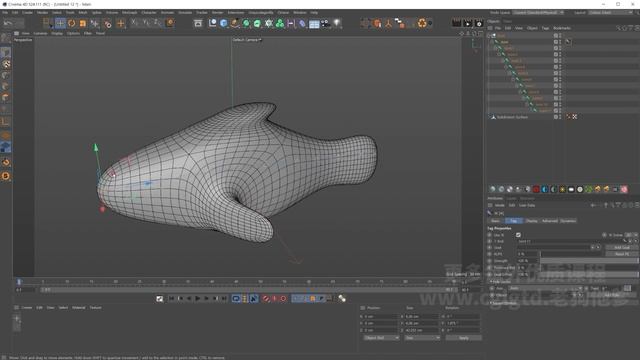640x360 pixels.
Task: Open the Object Manager Tags menu
Action: click(545, 28)
